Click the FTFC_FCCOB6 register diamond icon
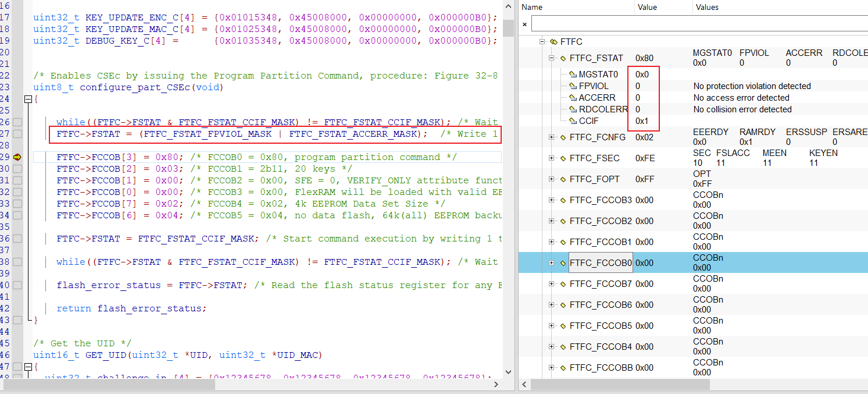This screenshot has width=868, height=394. [x=563, y=305]
